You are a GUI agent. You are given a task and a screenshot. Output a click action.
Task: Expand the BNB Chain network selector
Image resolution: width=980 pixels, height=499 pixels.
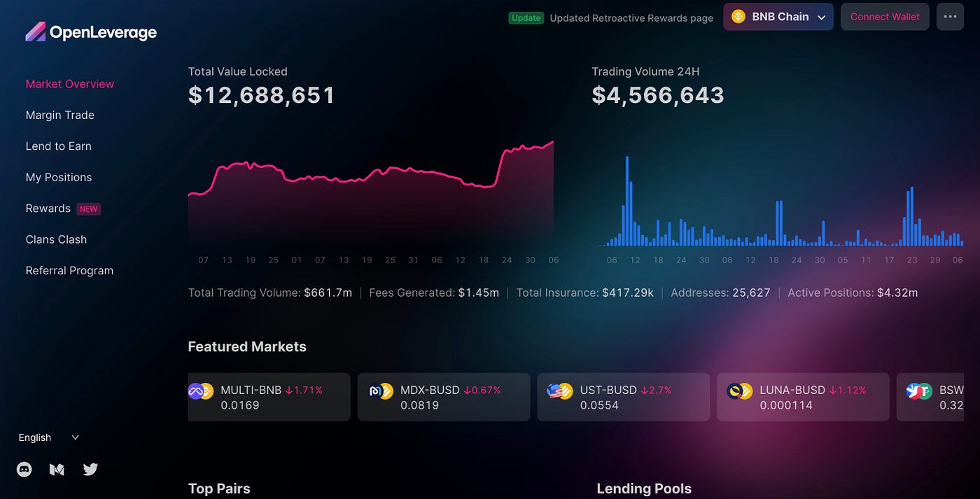[x=778, y=16]
